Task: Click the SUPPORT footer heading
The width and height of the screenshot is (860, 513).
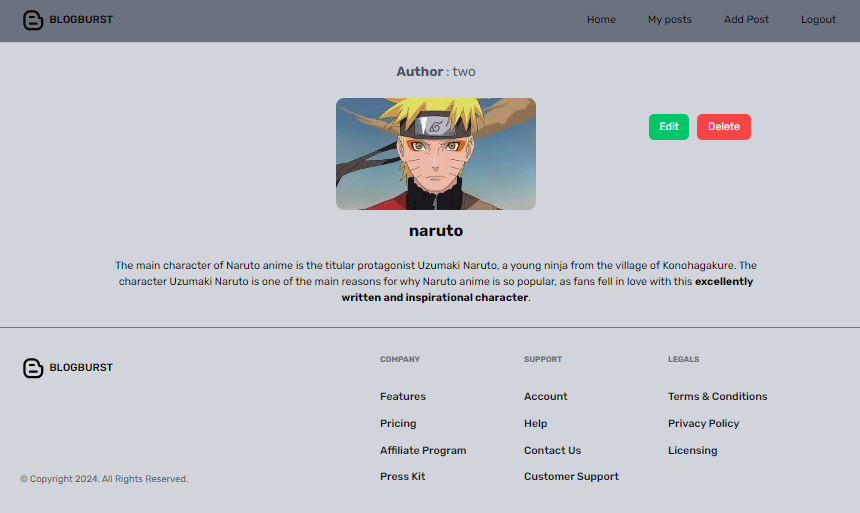Action: point(542,359)
